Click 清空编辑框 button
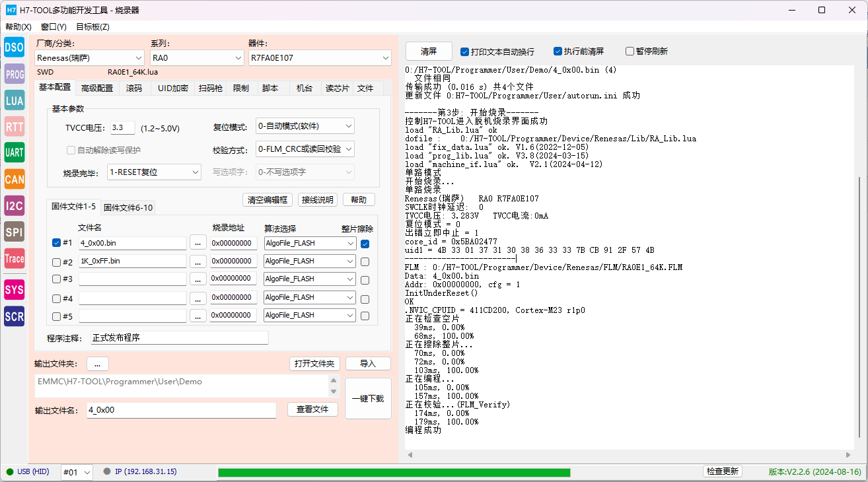This screenshot has height=482, width=868. (268, 199)
